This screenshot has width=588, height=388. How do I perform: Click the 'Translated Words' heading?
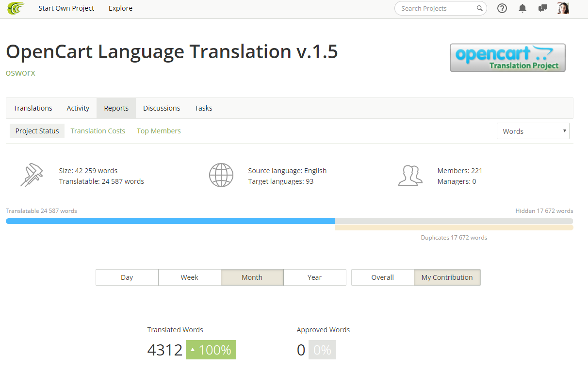[175, 330]
